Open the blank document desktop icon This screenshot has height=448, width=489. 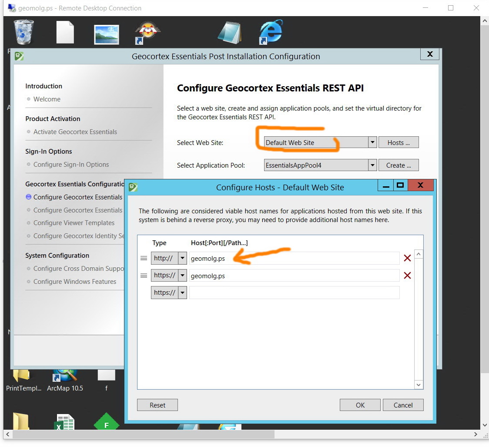pos(65,32)
